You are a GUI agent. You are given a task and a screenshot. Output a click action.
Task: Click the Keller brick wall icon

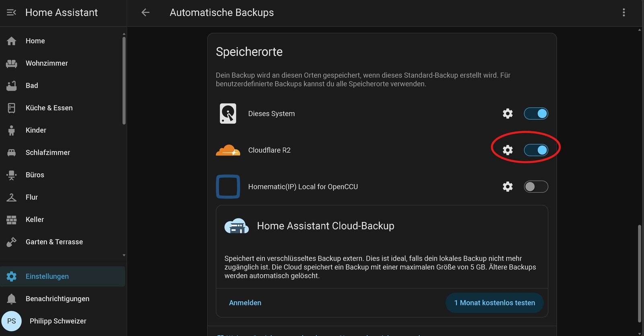pyautogui.click(x=12, y=220)
